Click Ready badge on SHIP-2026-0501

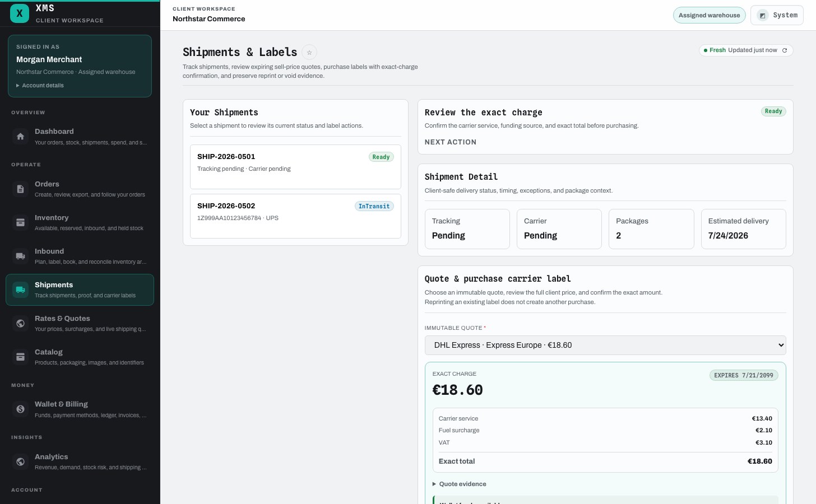tap(381, 157)
